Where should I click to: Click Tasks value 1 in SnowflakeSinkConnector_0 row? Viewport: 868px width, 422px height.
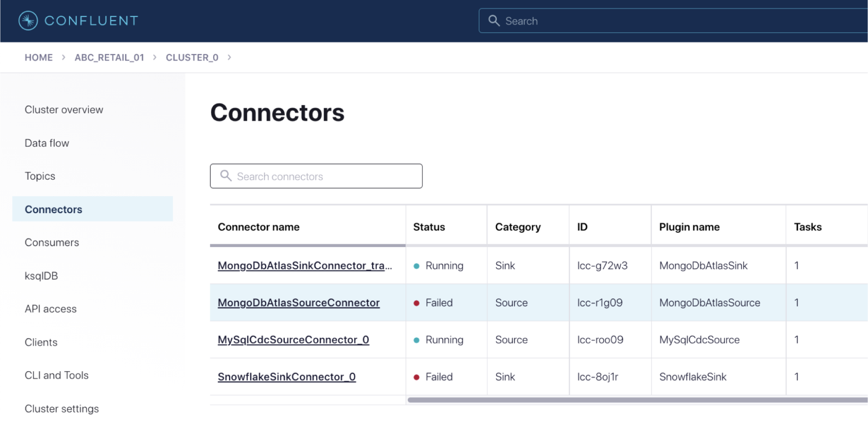click(796, 377)
